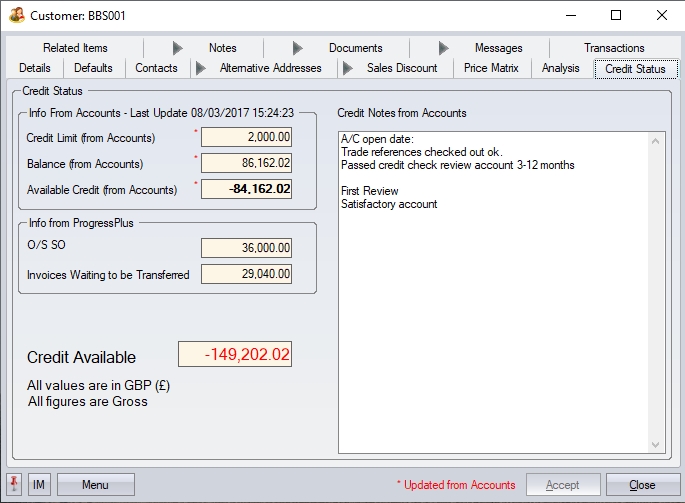Click the IM button
The width and height of the screenshot is (685, 503).
coord(39,485)
